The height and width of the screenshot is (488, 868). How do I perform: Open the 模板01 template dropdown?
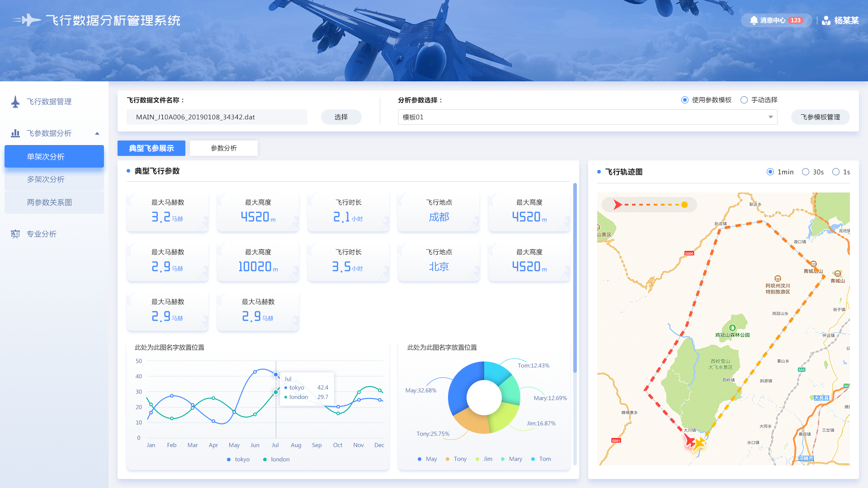pyautogui.click(x=588, y=117)
